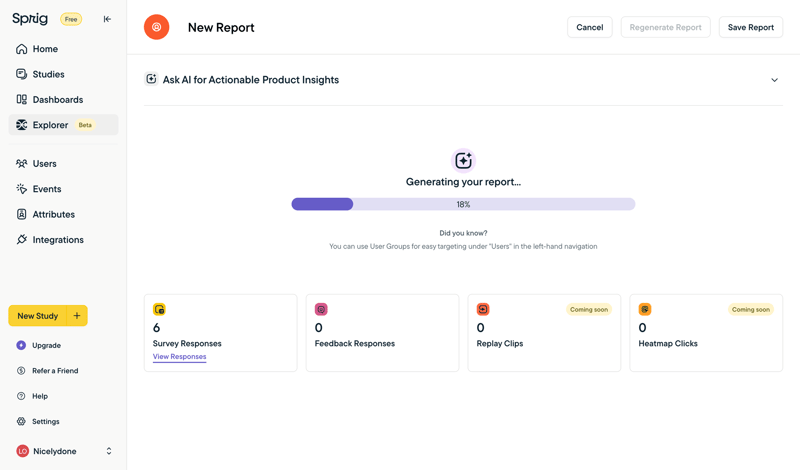Click the Heatmap Clicks label
Image resolution: width=800 pixels, height=470 pixels.
pyautogui.click(x=668, y=343)
